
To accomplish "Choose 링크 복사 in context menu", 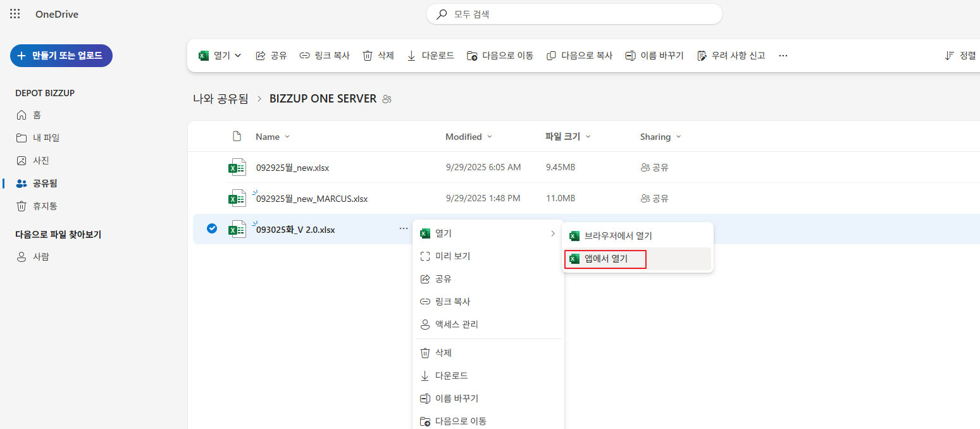I will (x=488, y=302).
